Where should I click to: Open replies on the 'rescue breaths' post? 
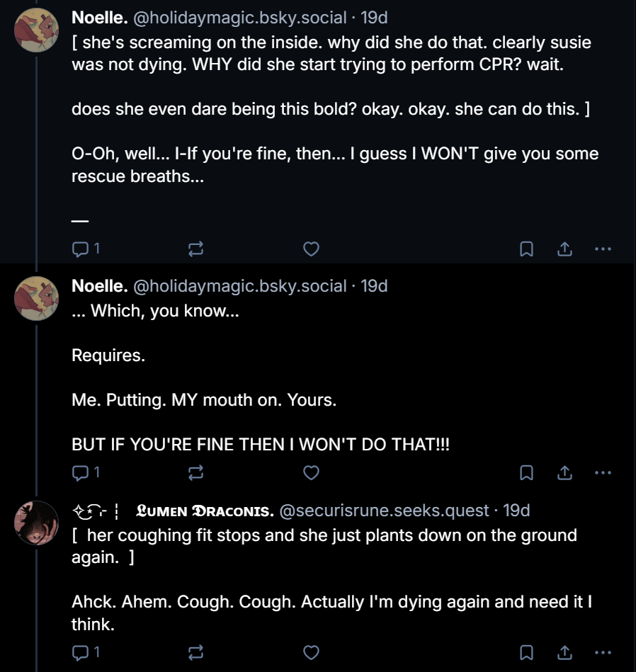86,249
